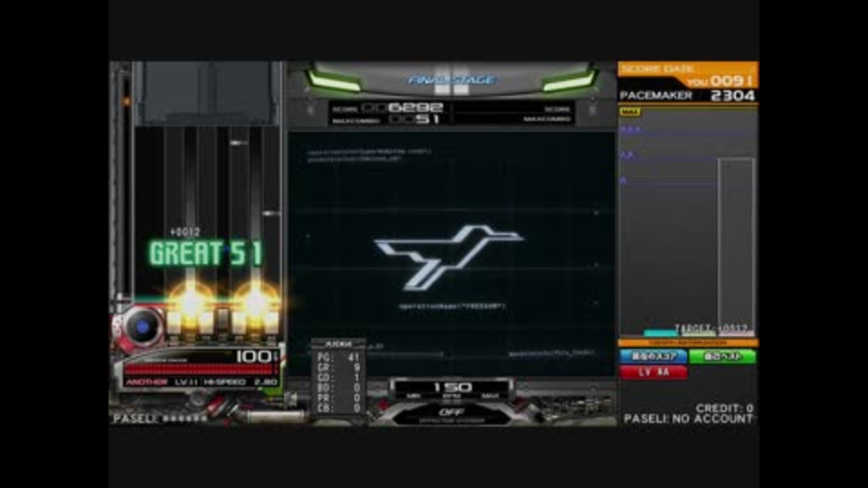
Task: Click the SCORE DATA header
Action: point(657,70)
